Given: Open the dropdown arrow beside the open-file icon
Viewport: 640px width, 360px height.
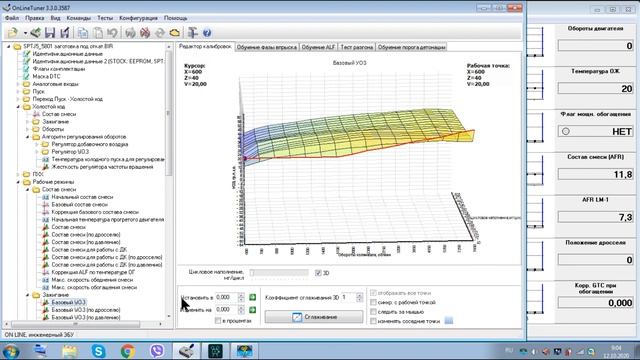Looking at the screenshot, I should [25, 33].
